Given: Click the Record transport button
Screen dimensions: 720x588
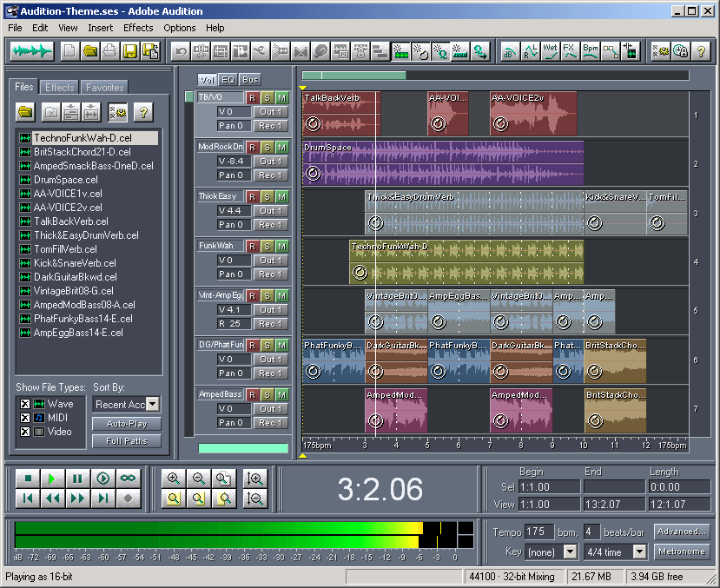Looking at the screenshot, I should [128, 499].
